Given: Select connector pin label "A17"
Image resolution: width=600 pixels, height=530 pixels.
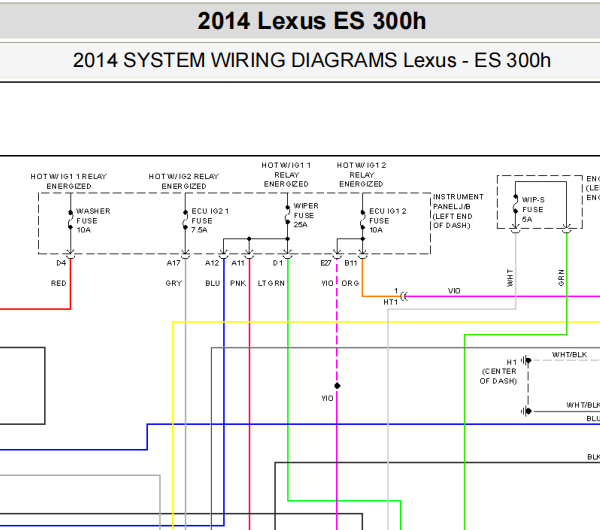Looking at the screenshot, I should coord(173,263).
